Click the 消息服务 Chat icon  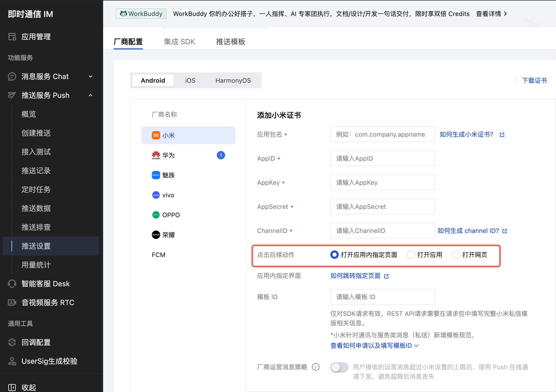click(x=12, y=76)
